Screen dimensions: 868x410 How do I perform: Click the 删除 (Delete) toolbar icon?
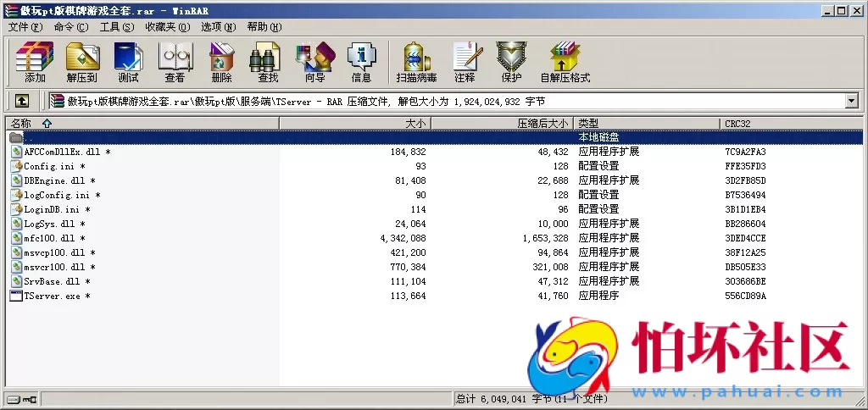coord(222,61)
